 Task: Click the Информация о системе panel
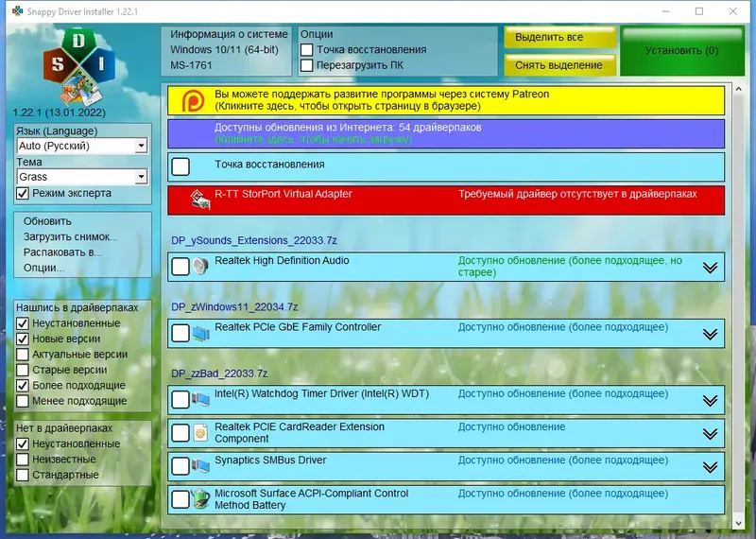click(x=226, y=51)
